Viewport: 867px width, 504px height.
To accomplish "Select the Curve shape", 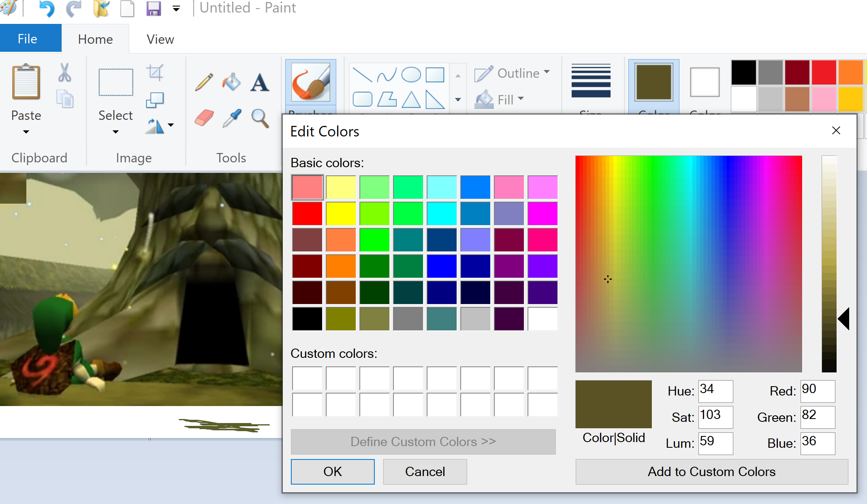I will click(387, 75).
